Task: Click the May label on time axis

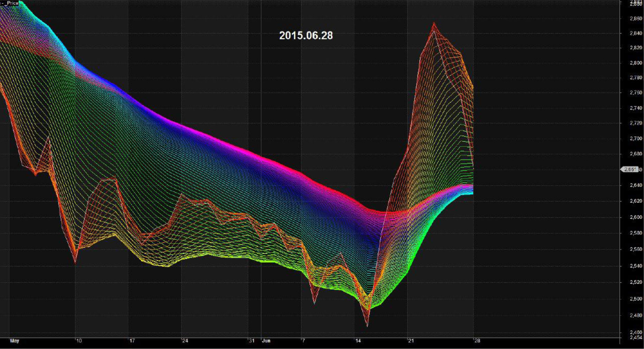Action: coord(15,341)
